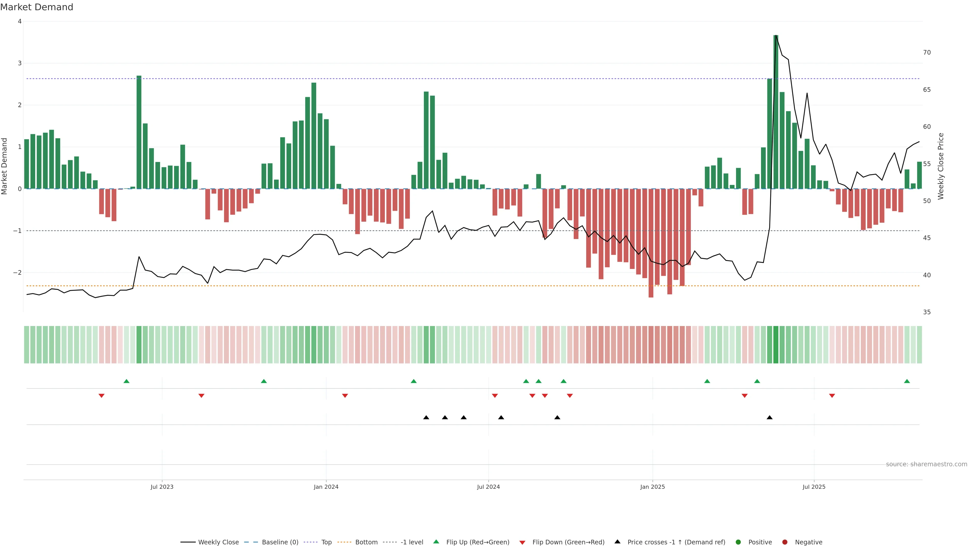Click the leftmost green flip-up triangle marker
This screenshot has width=980, height=551.
point(127,381)
